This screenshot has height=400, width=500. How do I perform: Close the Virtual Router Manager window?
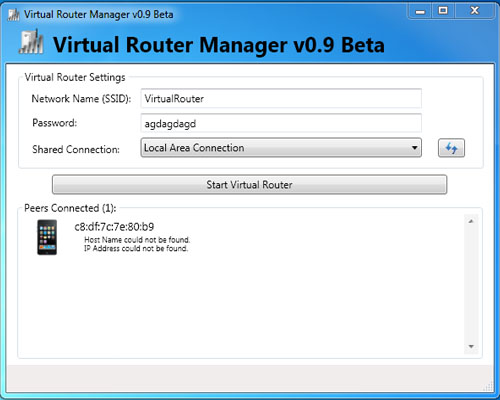(x=475, y=11)
